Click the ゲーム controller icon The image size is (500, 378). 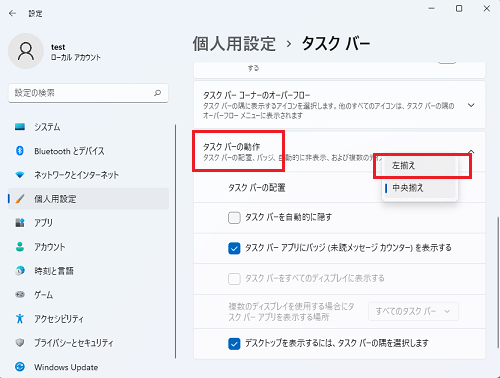click(x=20, y=295)
